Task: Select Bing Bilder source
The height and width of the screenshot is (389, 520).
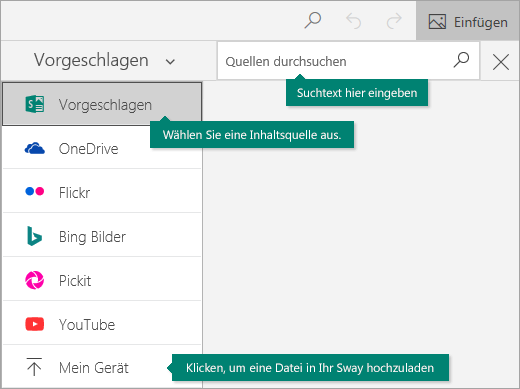Action: [x=102, y=236]
